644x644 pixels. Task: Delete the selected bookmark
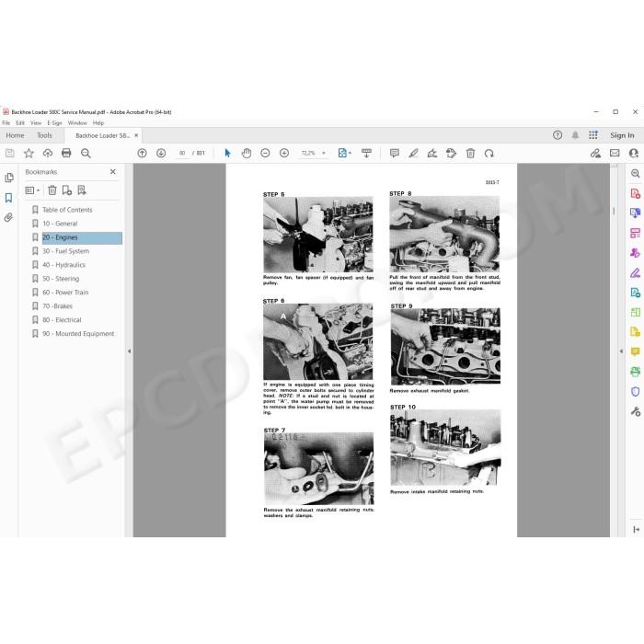coord(52,190)
